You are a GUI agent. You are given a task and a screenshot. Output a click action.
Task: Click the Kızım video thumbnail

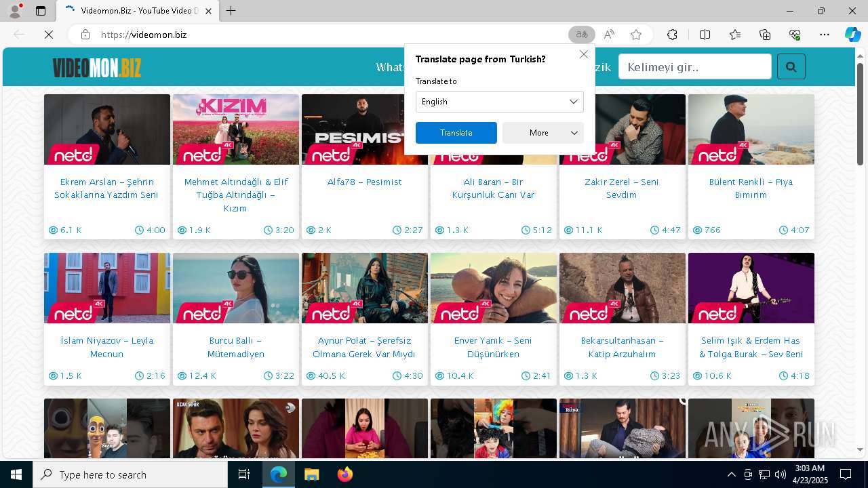click(236, 129)
